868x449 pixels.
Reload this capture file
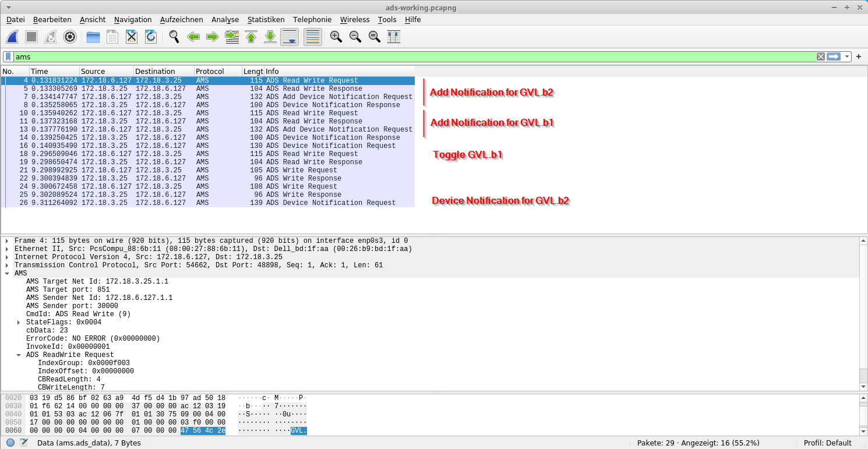point(151,37)
